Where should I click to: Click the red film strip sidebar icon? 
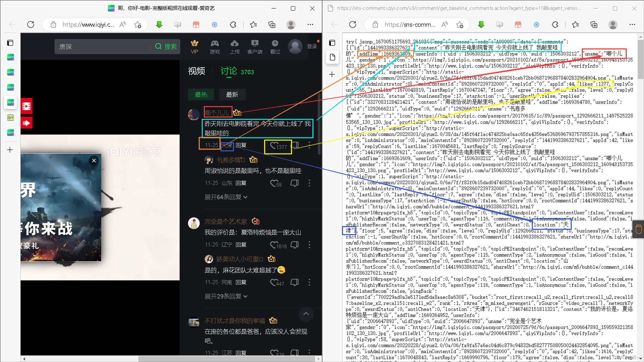point(26,106)
